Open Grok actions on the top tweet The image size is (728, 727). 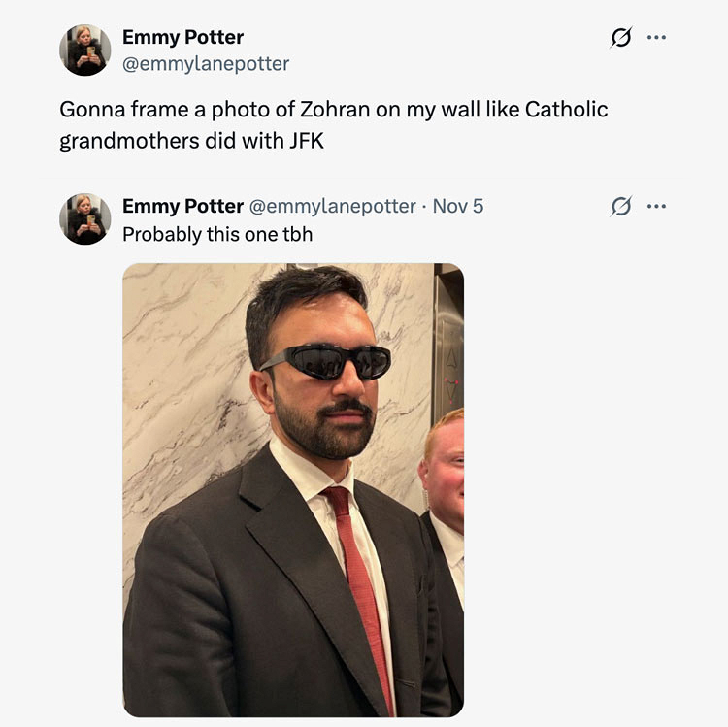click(621, 37)
